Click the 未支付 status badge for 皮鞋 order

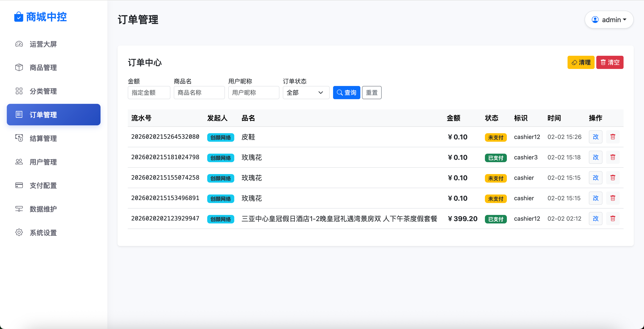tap(496, 137)
